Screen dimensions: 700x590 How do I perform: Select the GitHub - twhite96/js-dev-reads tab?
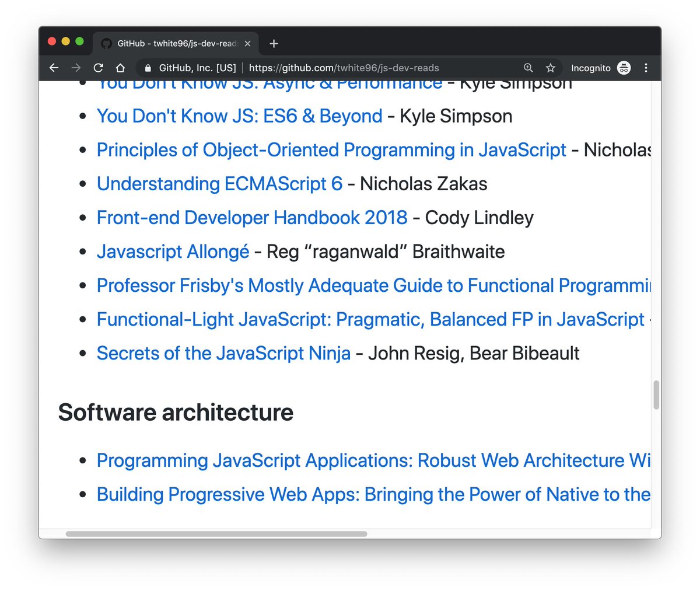tap(176, 43)
